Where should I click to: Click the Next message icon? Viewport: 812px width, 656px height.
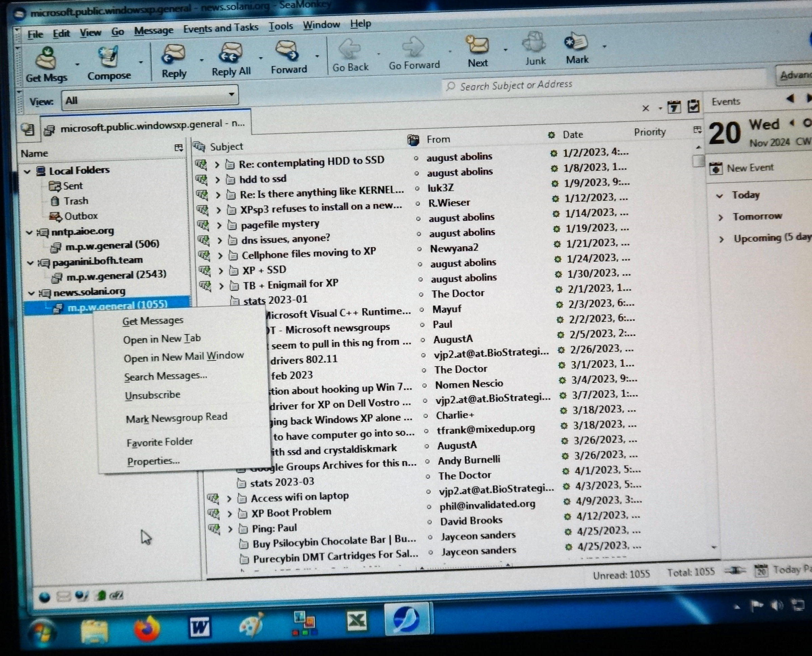477,45
